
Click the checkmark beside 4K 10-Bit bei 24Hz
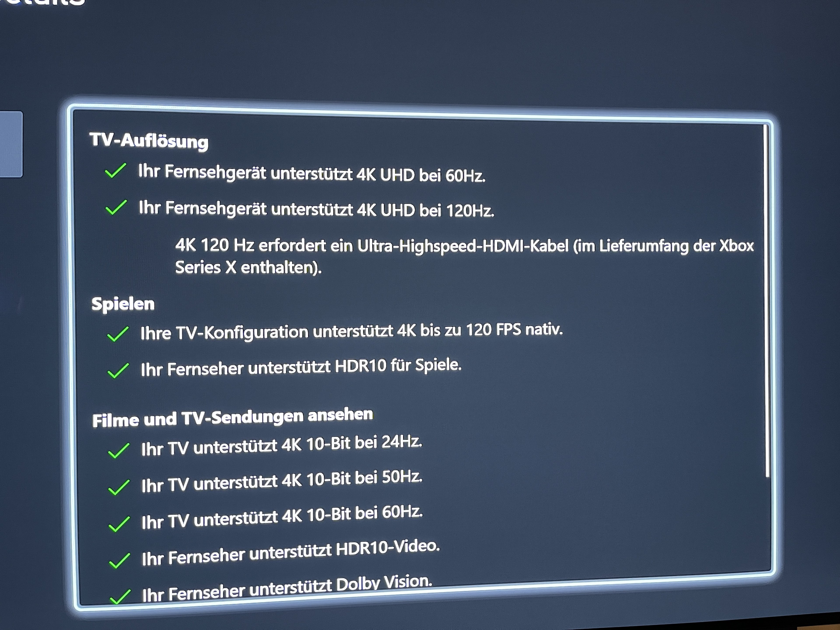(x=119, y=451)
